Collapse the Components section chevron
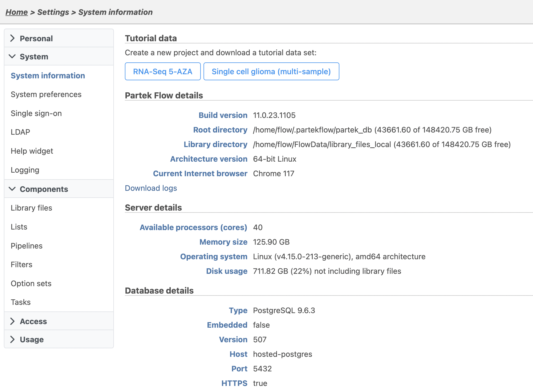 pos(12,189)
